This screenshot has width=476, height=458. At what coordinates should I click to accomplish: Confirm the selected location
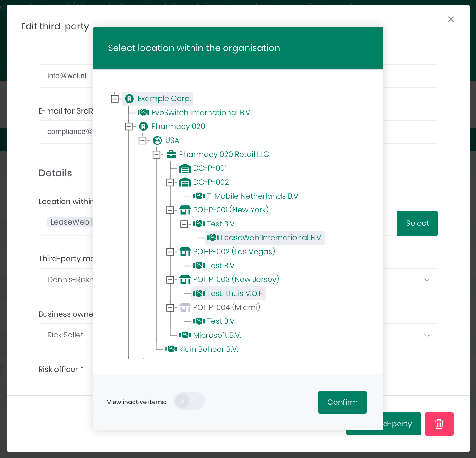[343, 402]
